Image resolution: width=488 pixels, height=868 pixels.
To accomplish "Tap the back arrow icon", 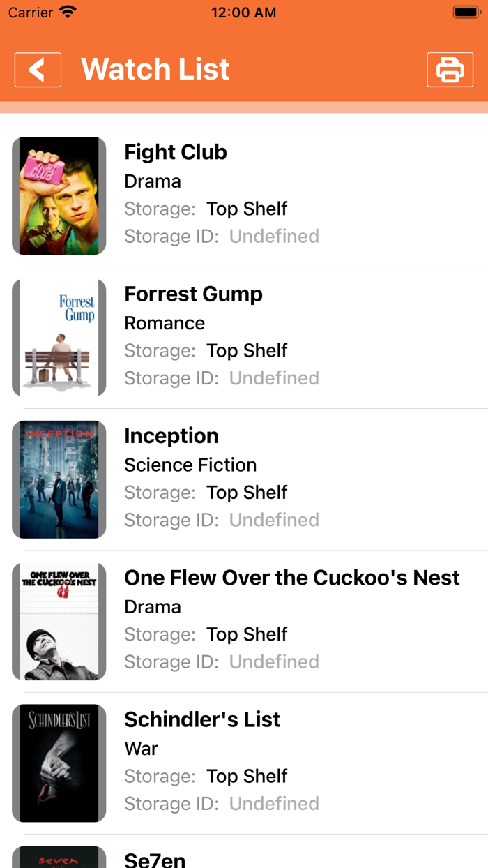I will (x=38, y=69).
